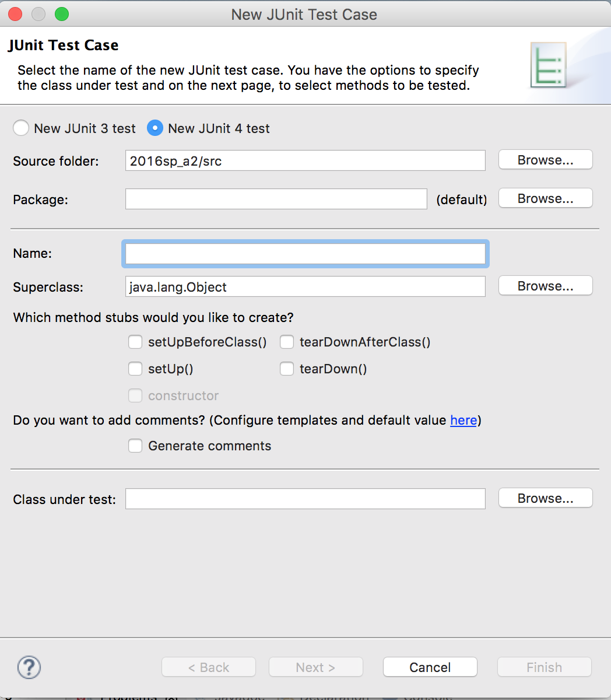This screenshot has height=700, width=611.
Task: Proceed to the Next page
Action: pyautogui.click(x=315, y=667)
